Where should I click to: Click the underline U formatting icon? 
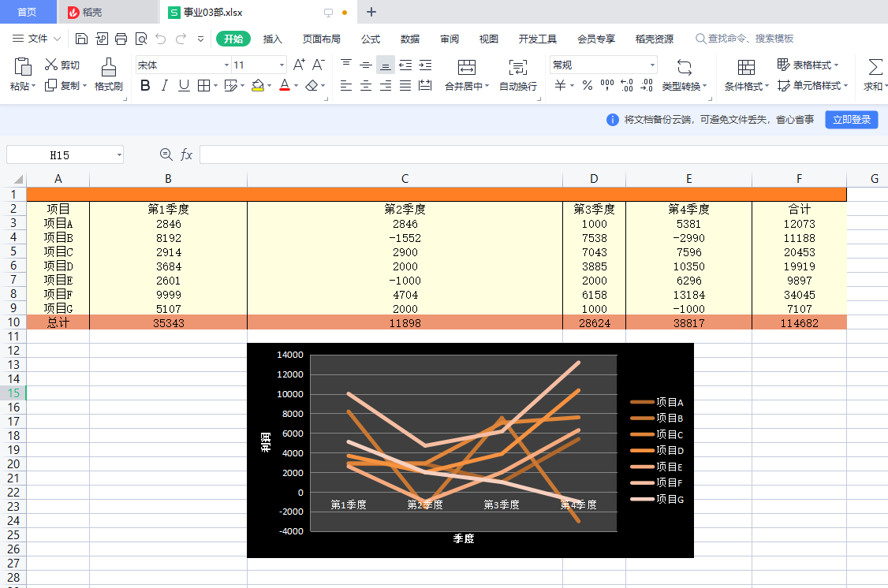184,84
